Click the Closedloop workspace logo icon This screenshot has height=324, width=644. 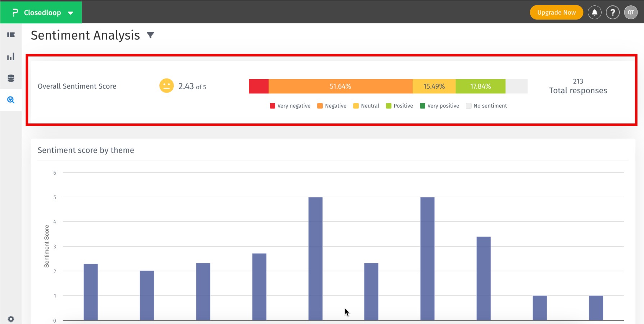[x=14, y=12]
